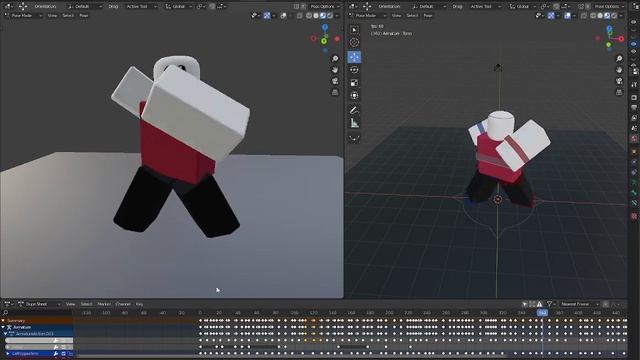Open Drag Active Tool dropdown in left viewport
The image size is (640, 360).
point(141,7)
